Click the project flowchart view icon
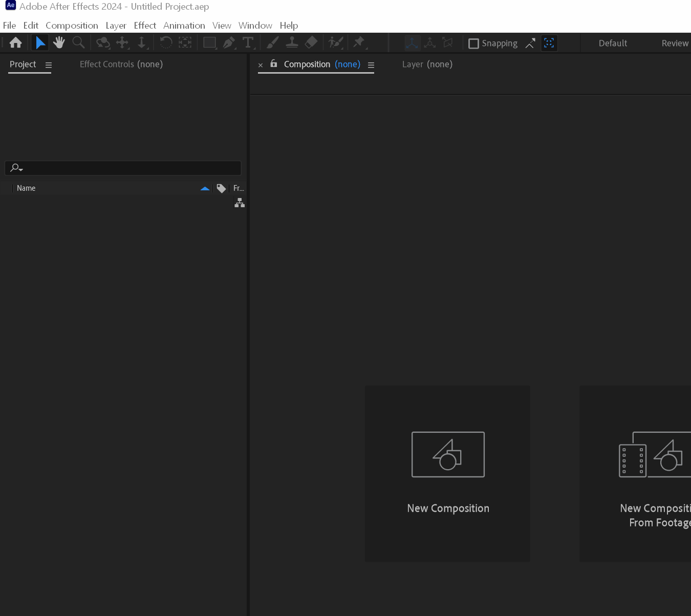Image resolution: width=691 pixels, height=616 pixels. click(x=240, y=203)
